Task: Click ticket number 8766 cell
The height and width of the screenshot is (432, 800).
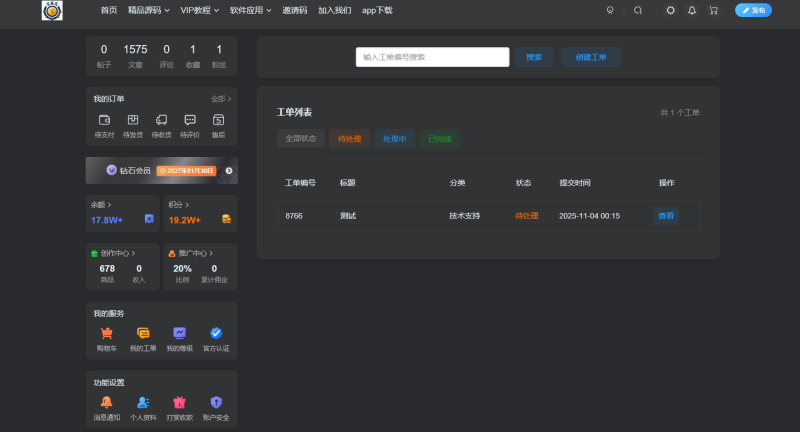Action: tap(294, 216)
